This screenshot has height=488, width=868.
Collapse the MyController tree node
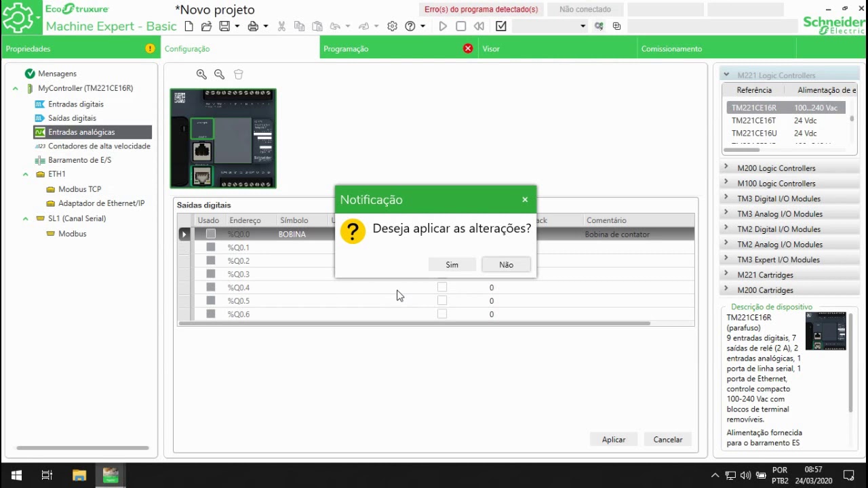[16, 89]
